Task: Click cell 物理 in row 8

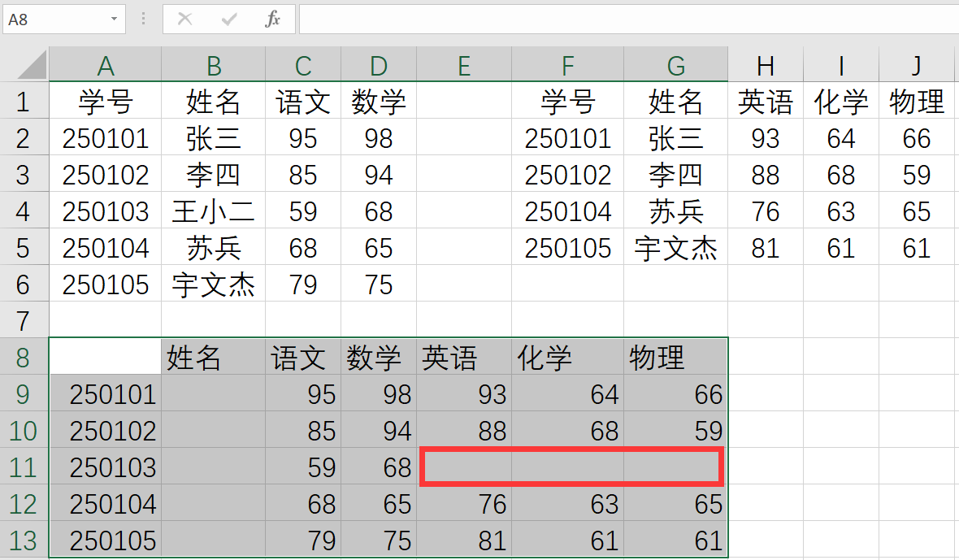Action: (675, 358)
